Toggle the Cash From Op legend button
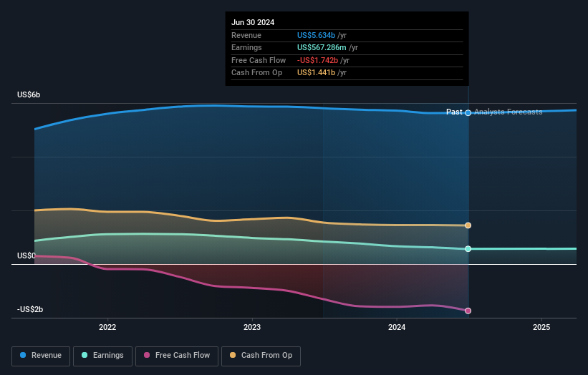This screenshot has width=588, height=375. tap(261, 356)
